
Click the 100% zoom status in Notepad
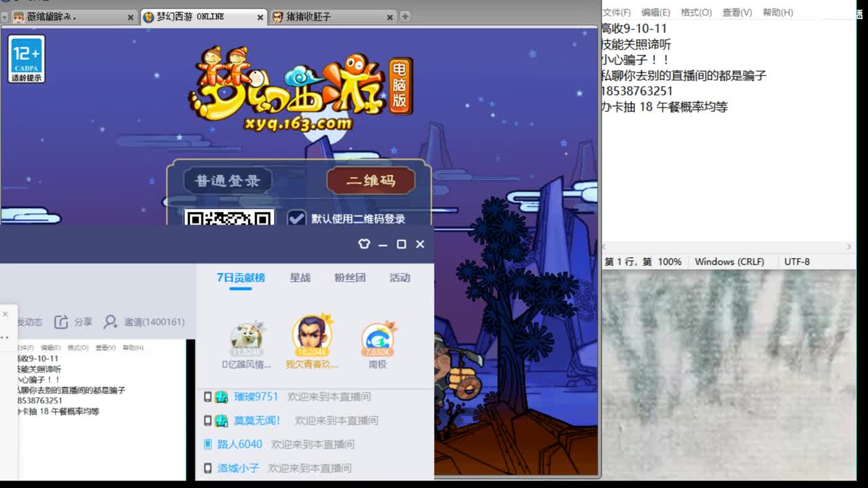(669, 262)
